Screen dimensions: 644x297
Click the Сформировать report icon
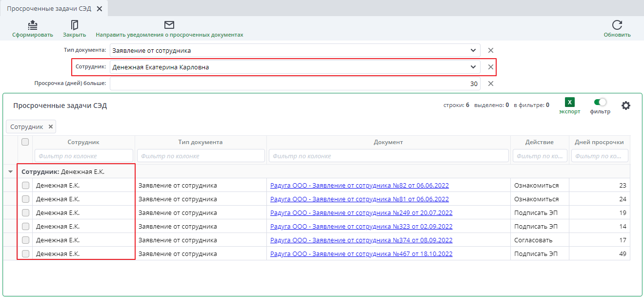(x=32, y=25)
